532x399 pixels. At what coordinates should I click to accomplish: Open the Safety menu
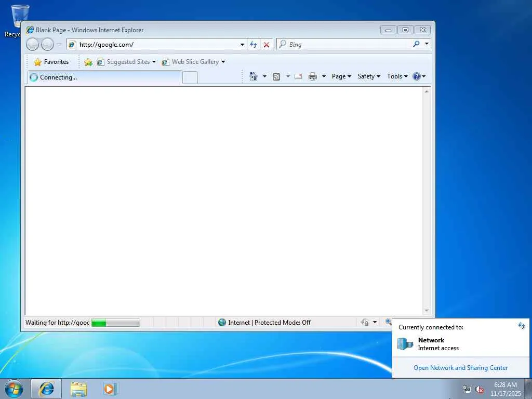coord(369,76)
